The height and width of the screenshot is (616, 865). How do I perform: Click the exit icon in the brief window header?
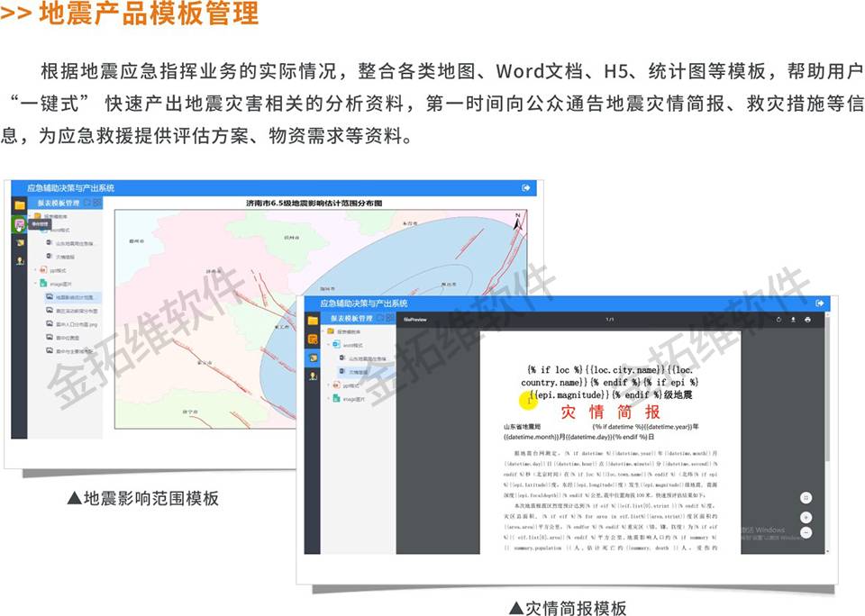click(820, 303)
